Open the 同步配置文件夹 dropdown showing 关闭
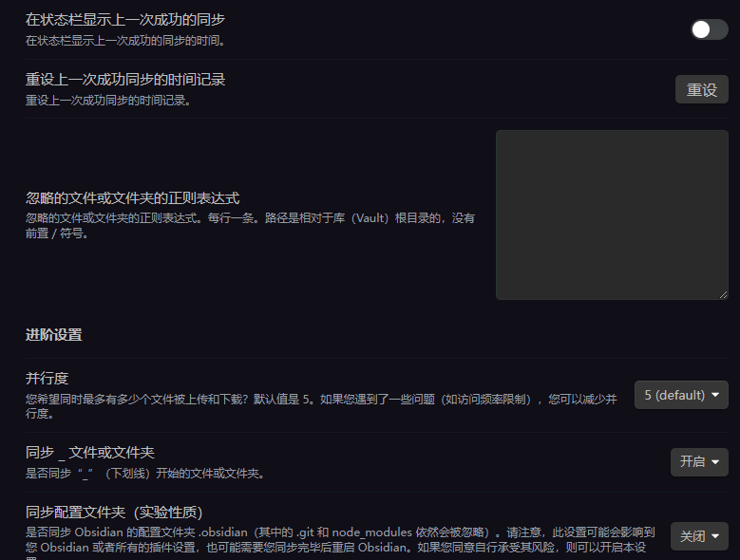Screen dimensions: 740x560 [x=699, y=536]
